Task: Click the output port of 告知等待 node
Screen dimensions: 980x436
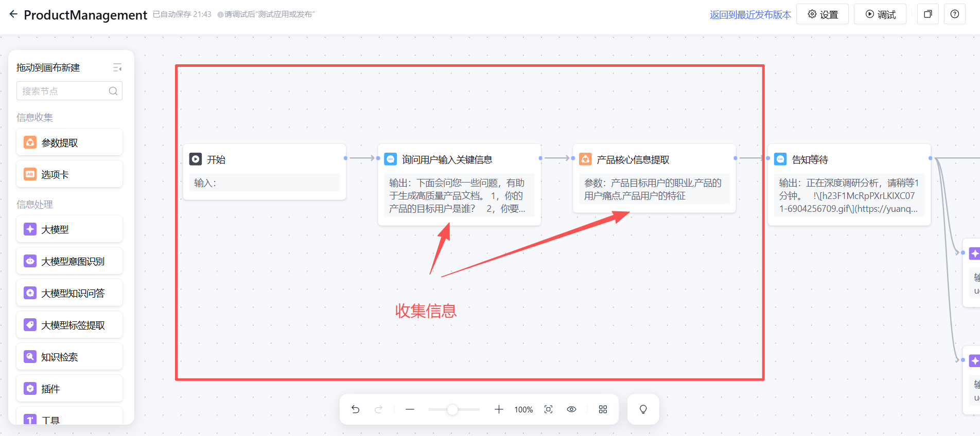Action: (x=930, y=158)
